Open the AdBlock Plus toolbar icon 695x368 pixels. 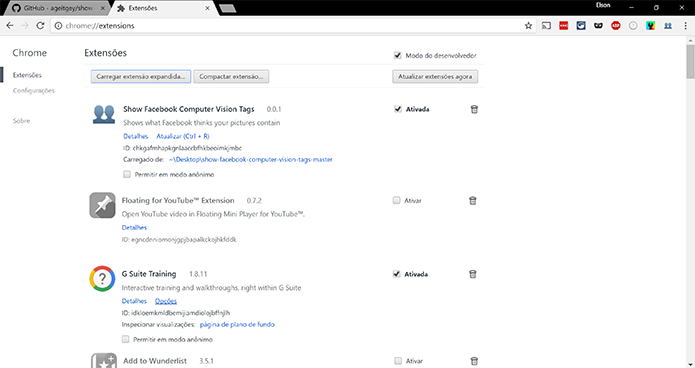click(x=616, y=26)
